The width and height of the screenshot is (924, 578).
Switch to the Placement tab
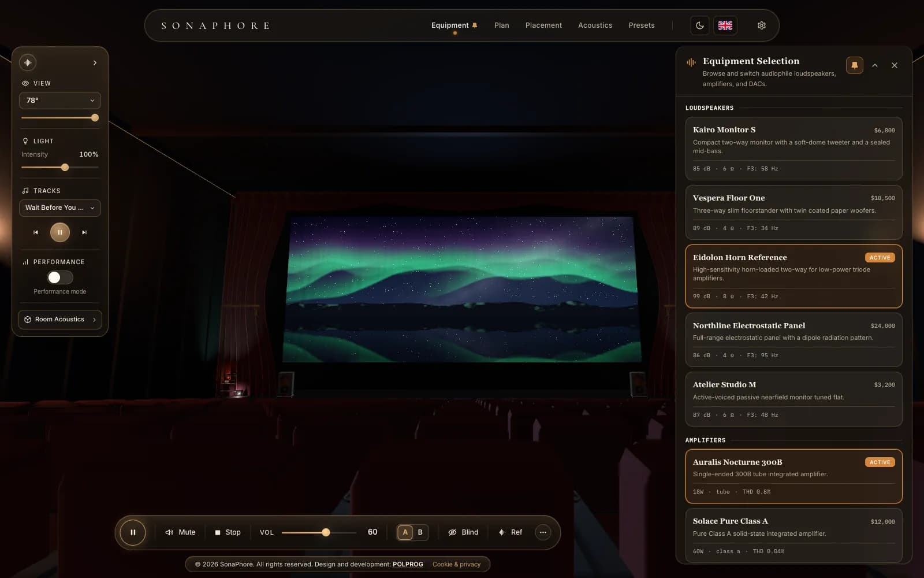(x=543, y=25)
